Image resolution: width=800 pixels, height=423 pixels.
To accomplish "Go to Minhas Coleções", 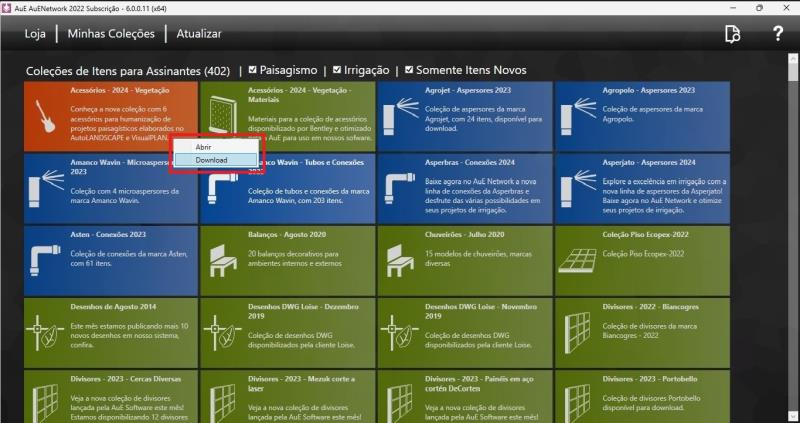I will click(112, 33).
